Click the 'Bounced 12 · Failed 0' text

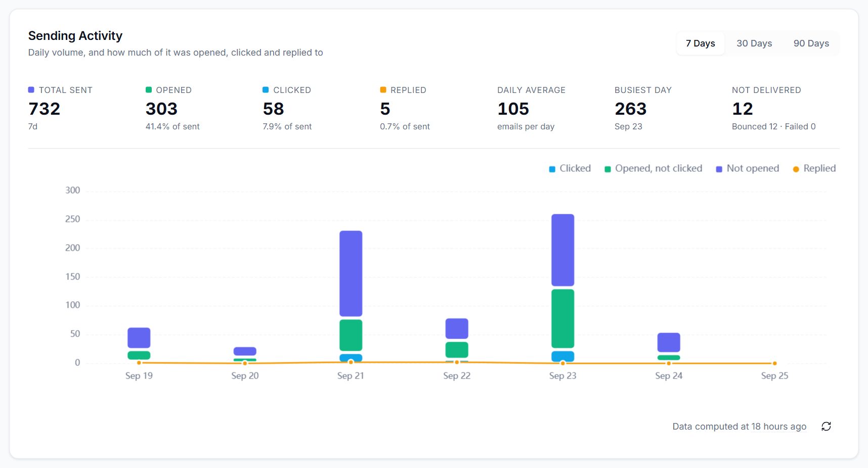click(774, 126)
